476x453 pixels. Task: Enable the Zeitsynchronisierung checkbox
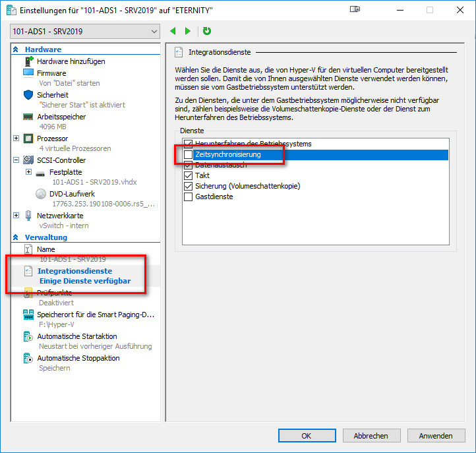(x=189, y=154)
